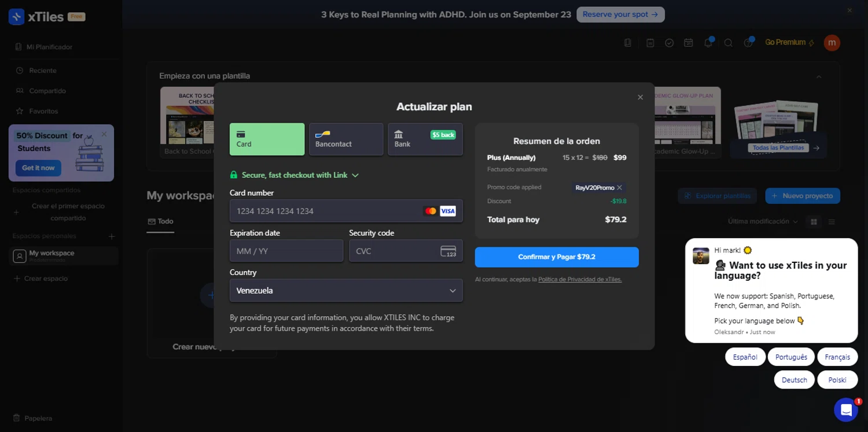Open Papelera in the sidebar
This screenshot has height=432, width=868.
pyautogui.click(x=32, y=418)
